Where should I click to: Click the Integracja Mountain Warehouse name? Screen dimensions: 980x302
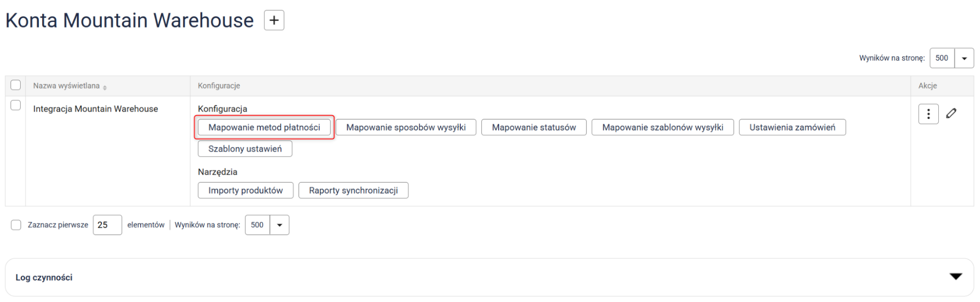click(x=96, y=109)
